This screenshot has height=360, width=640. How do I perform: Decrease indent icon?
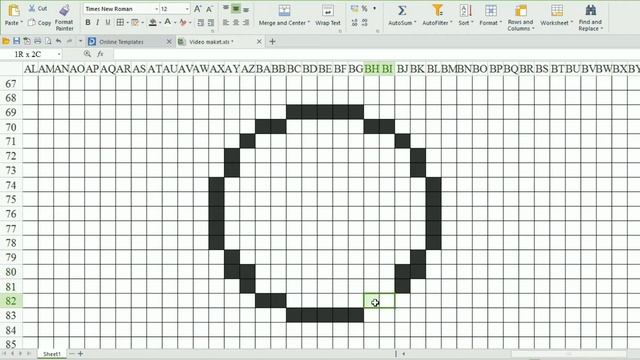(200, 23)
